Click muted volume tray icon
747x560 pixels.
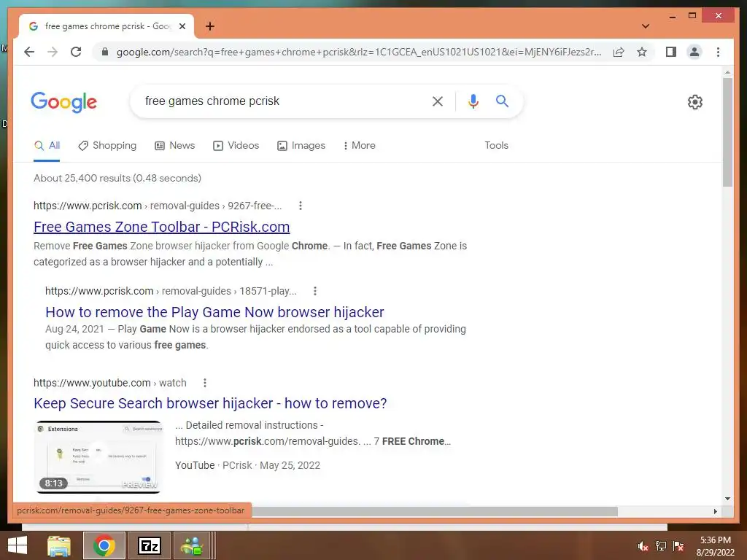643,546
